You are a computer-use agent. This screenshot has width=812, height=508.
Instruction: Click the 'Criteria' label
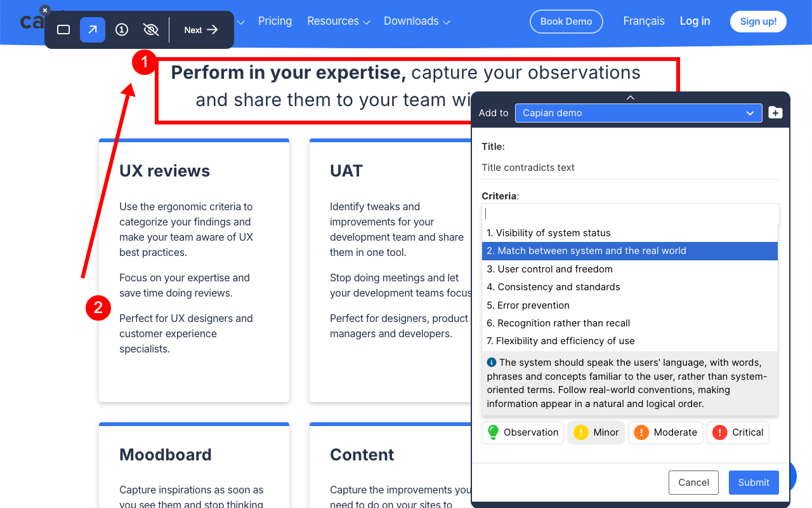pos(499,196)
